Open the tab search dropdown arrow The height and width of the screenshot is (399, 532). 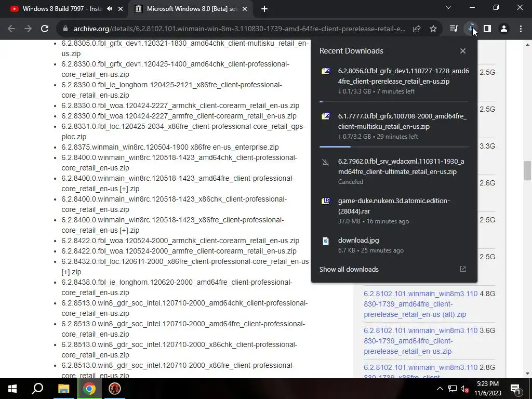coord(448,7)
